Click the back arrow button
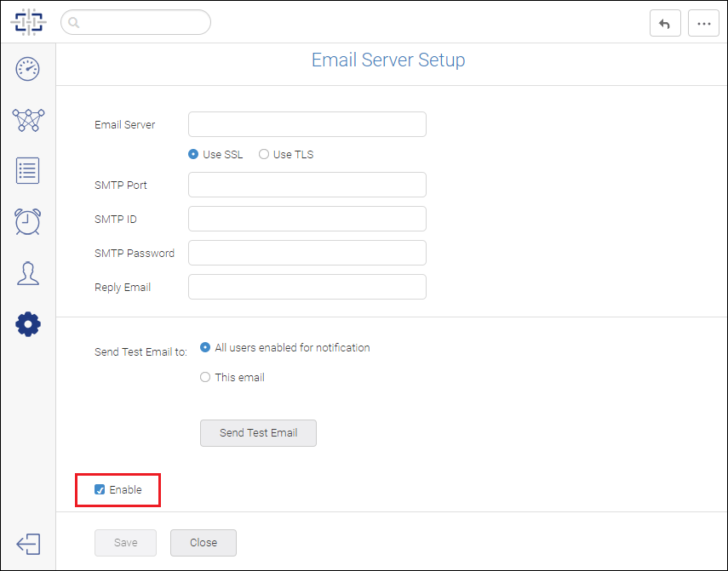Viewport: 728px width, 571px height. pyautogui.click(x=665, y=23)
